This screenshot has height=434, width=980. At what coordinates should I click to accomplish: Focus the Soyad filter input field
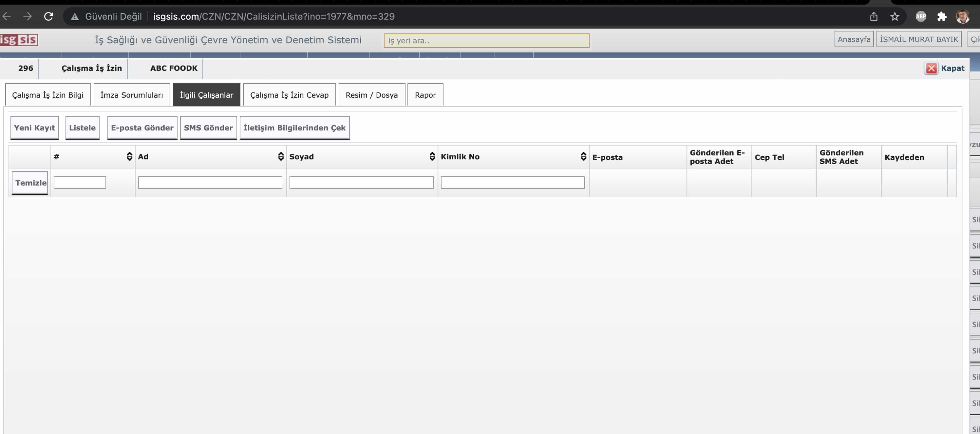click(x=361, y=183)
